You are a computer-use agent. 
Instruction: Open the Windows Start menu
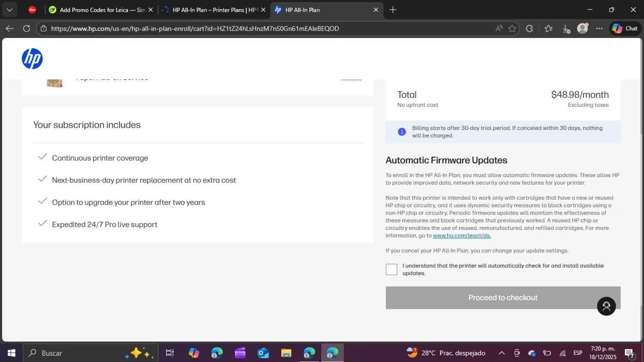(11, 353)
